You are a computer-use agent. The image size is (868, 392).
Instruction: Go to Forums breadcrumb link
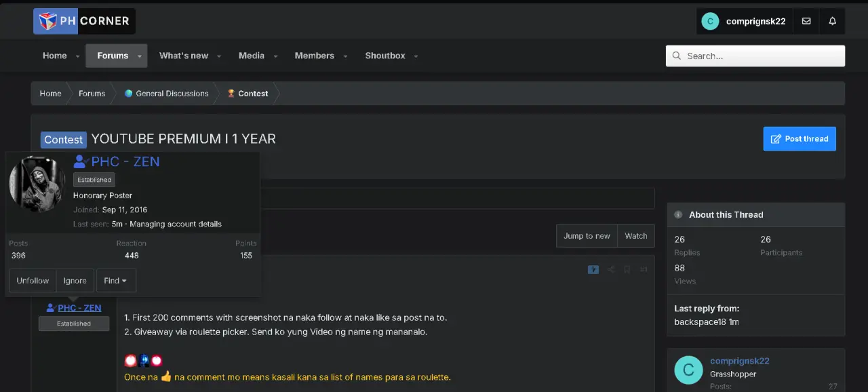(x=92, y=94)
